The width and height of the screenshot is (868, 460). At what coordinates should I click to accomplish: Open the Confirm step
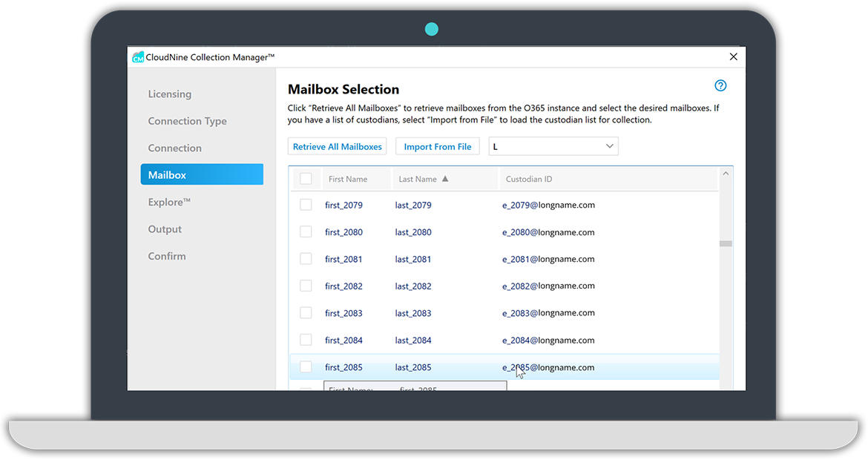pyautogui.click(x=167, y=256)
